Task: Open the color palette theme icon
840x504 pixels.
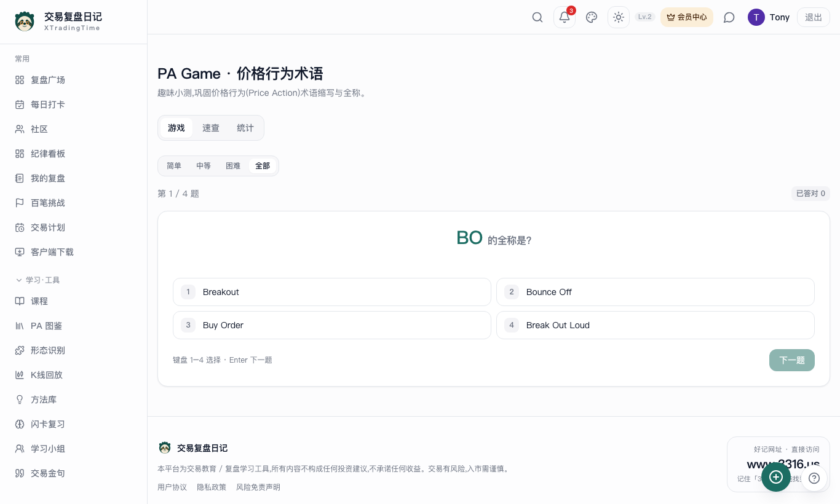Action: (x=592, y=17)
